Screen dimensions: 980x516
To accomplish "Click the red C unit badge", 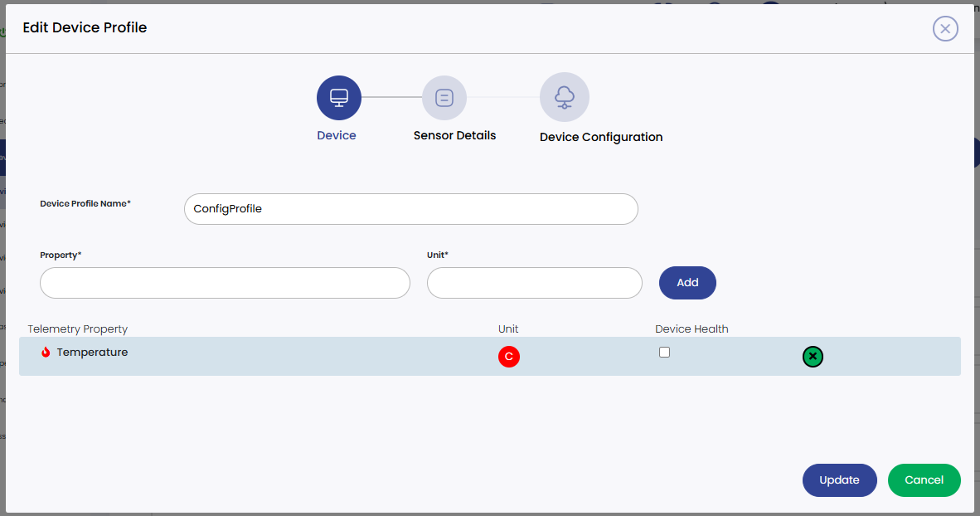I will (508, 357).
